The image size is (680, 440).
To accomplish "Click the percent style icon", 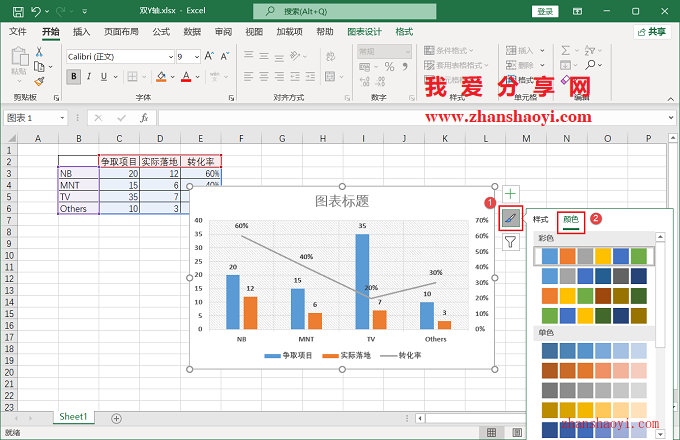I will [389, 67].
